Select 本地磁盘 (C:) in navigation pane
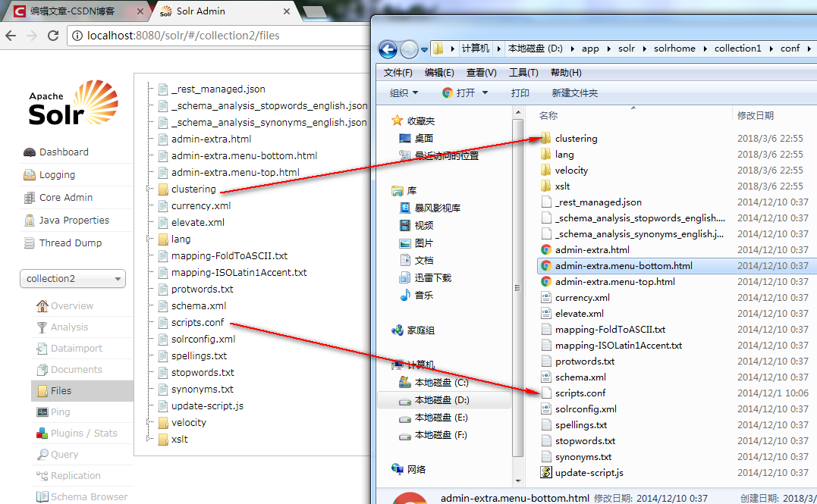Image resolution: width=817 pixels, height=504 pixels. 441,383
